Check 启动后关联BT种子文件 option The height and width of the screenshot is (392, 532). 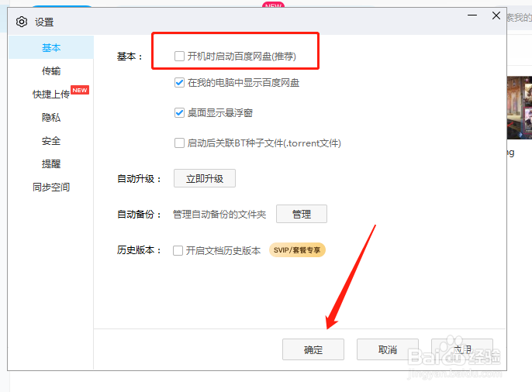point(179,143)
